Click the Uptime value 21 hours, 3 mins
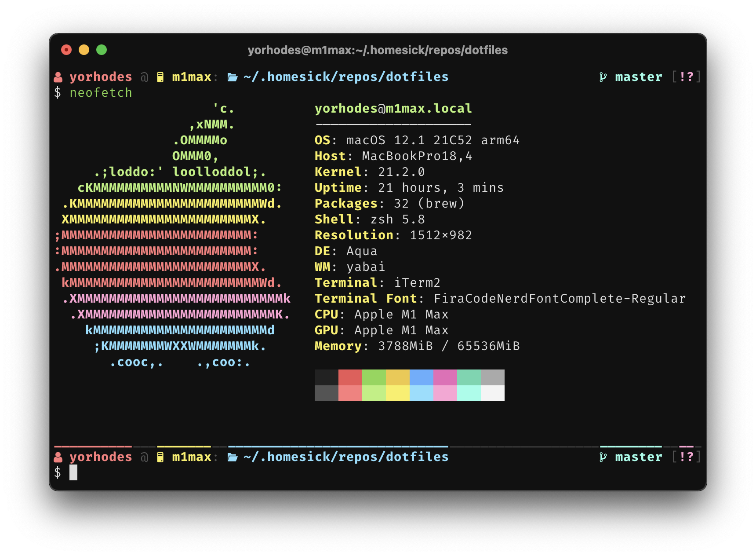Viewport: 756px width, 556px height. tap(441, 188)
